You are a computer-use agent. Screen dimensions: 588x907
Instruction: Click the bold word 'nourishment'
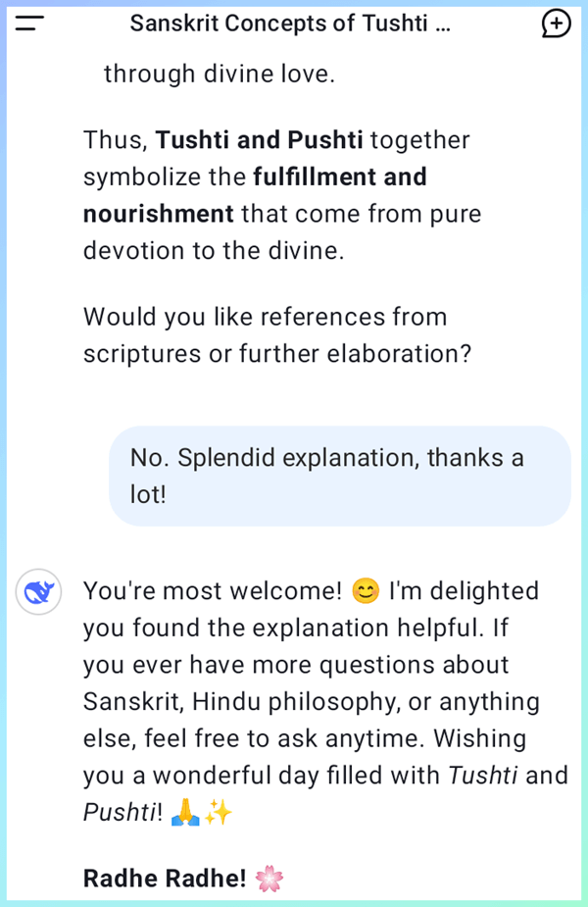coord(159,214)
